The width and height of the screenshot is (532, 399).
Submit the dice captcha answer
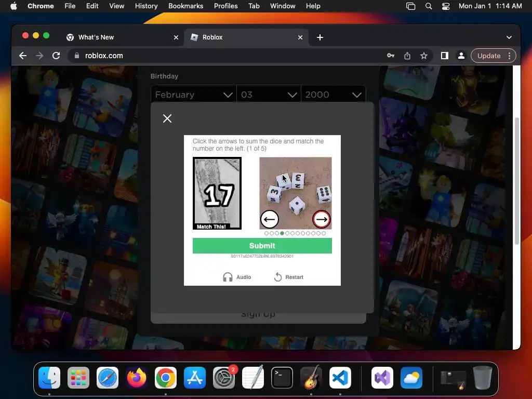pyautogui.click(x=262, y=246)
